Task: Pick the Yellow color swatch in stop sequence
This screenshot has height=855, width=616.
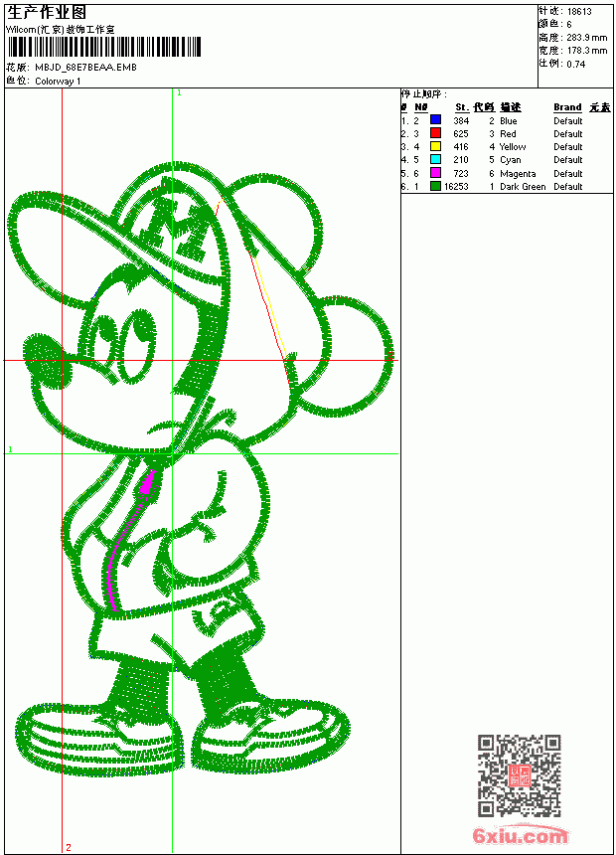Action: pos(435,146)
